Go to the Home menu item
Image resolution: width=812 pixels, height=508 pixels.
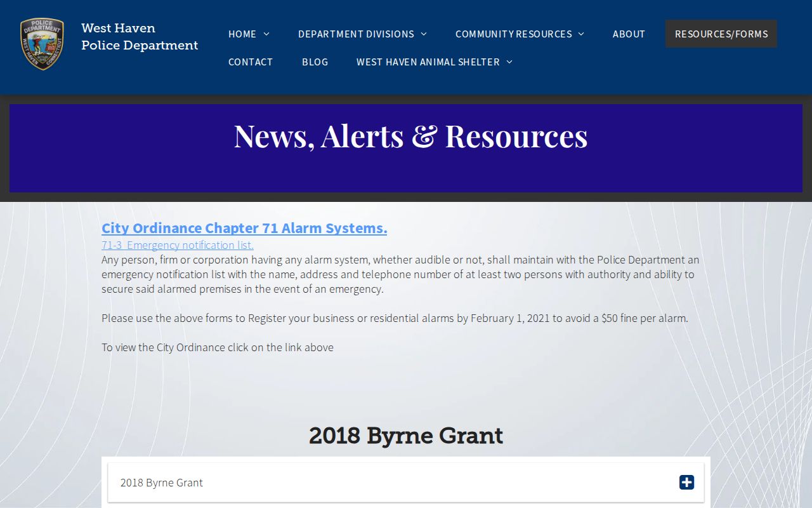pos(242,34)
